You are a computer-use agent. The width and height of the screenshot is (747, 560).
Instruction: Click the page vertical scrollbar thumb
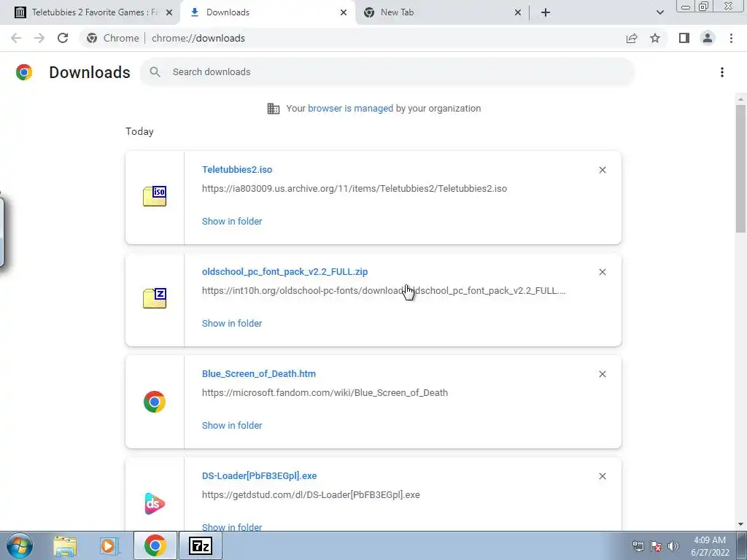[740, 169]
